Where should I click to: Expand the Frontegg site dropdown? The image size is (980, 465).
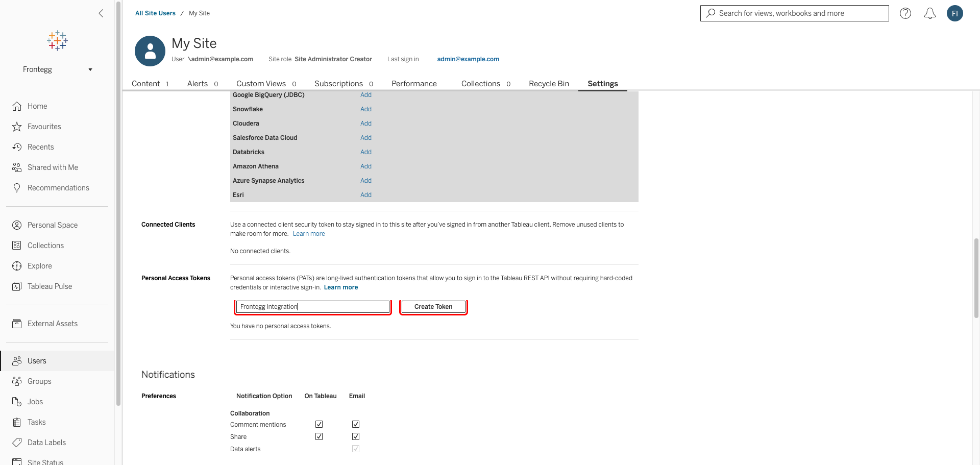(57, 69)
